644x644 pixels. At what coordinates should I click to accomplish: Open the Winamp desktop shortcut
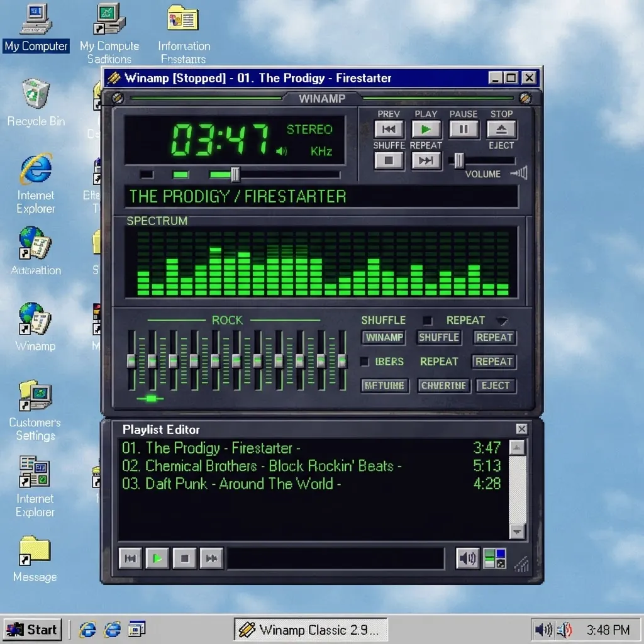[x=35, y=327]
